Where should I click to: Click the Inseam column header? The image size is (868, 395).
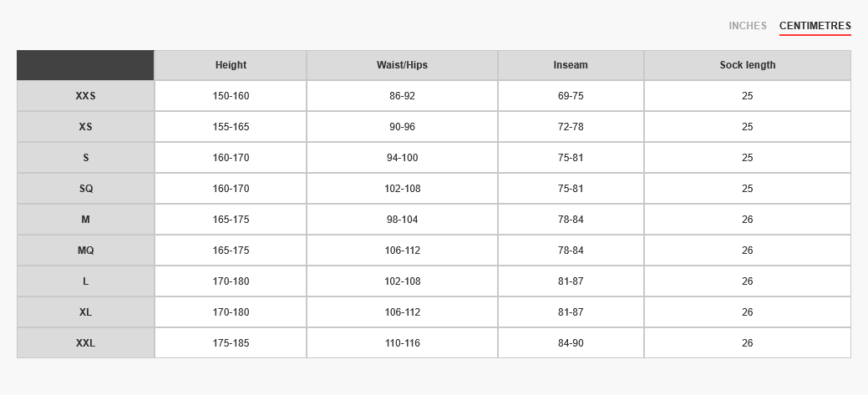pos(571,65)
